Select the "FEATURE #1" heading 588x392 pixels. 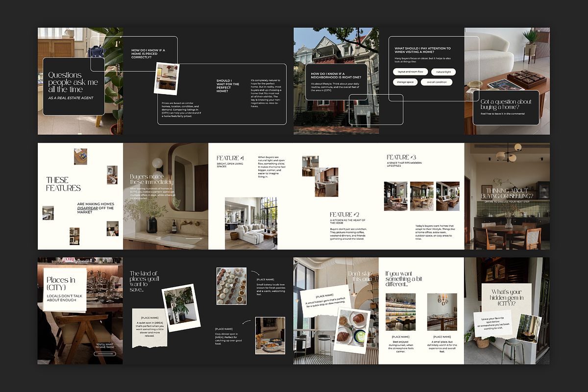point(230,158)
